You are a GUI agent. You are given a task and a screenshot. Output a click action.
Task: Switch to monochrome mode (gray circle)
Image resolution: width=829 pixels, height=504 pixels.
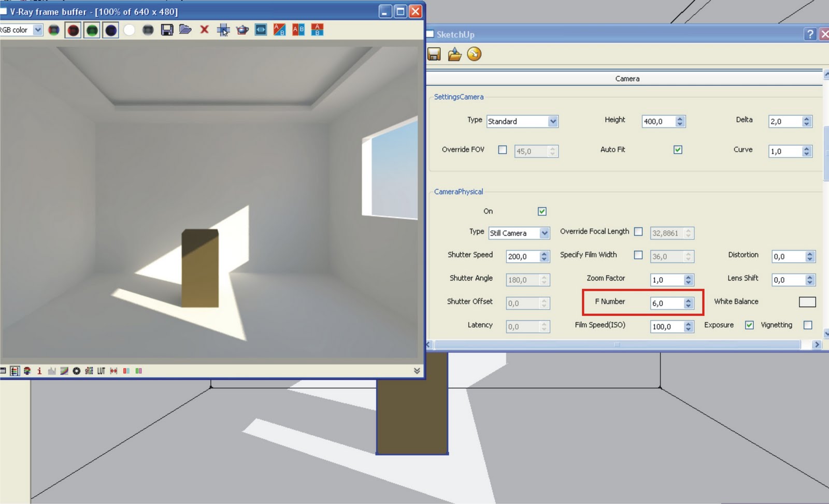[148, 30]
